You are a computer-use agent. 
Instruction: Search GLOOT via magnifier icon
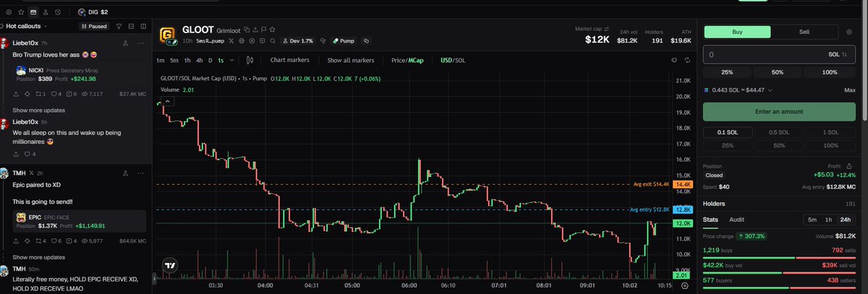pos(271,41)
